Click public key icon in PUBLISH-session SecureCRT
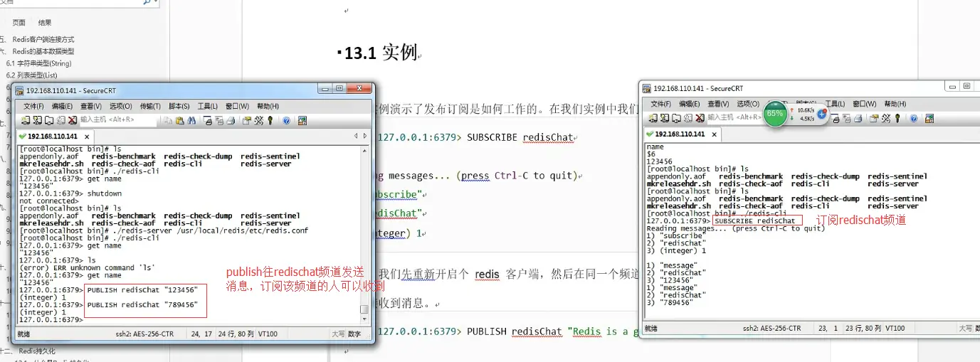This screenshot has height=362, width=980. point(270,120)
